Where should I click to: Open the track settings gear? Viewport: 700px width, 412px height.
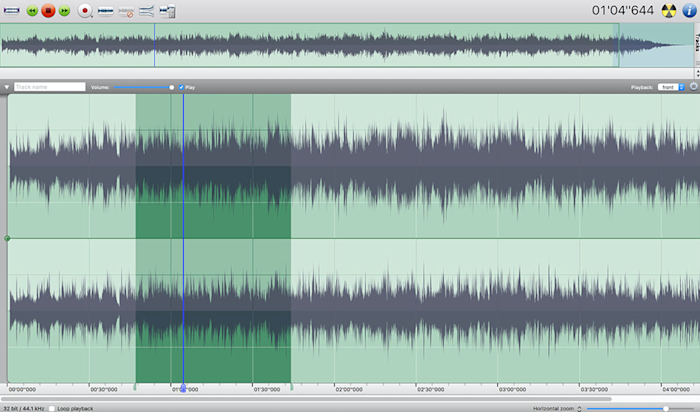(693, 87)
